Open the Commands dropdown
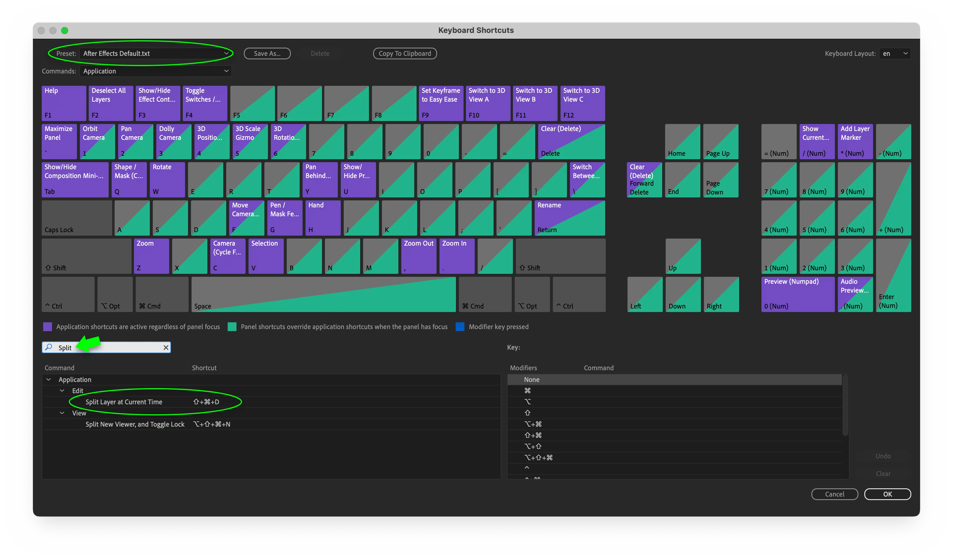953x560 pixels. [x=155, y=71]
